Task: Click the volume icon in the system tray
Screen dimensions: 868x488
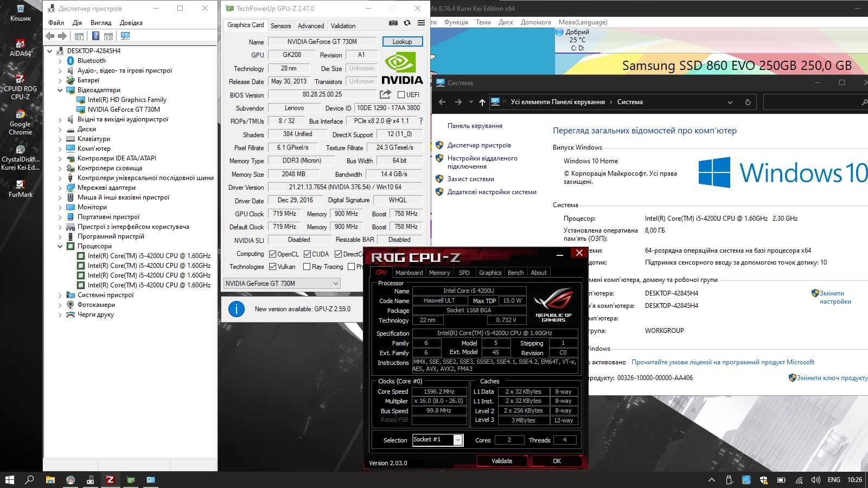Action: point(815,480)
